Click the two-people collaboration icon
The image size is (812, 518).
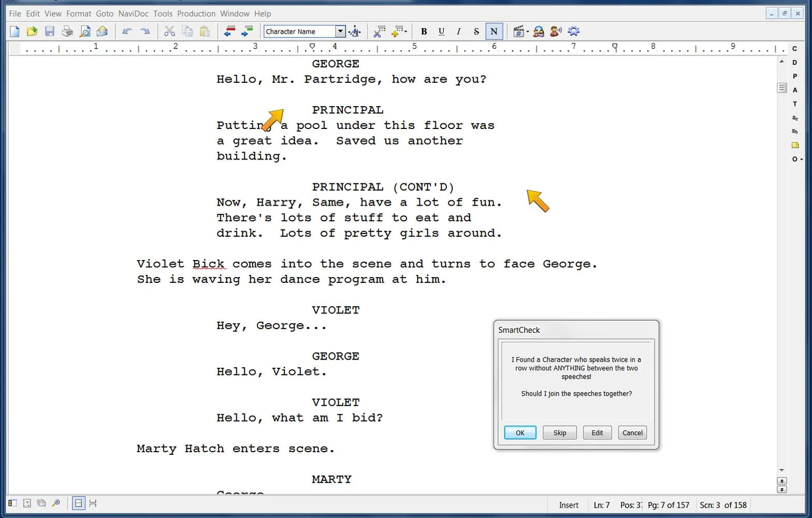(539, 32)
